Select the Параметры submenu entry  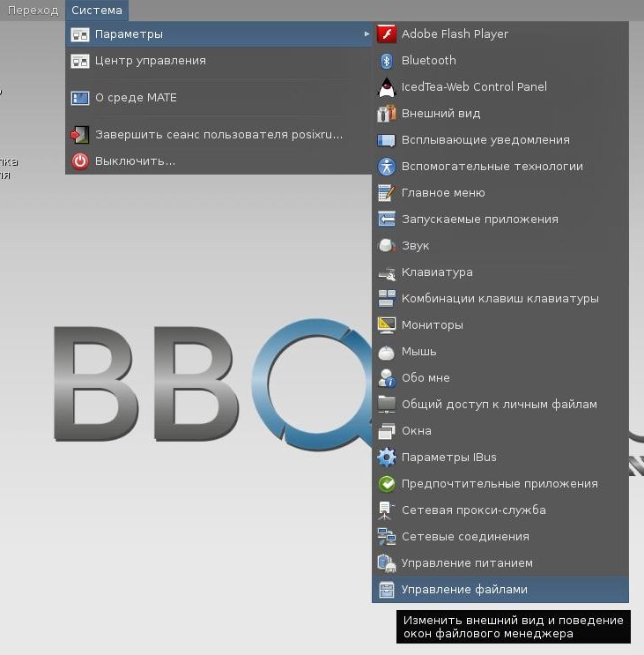(x=218, y=34)
